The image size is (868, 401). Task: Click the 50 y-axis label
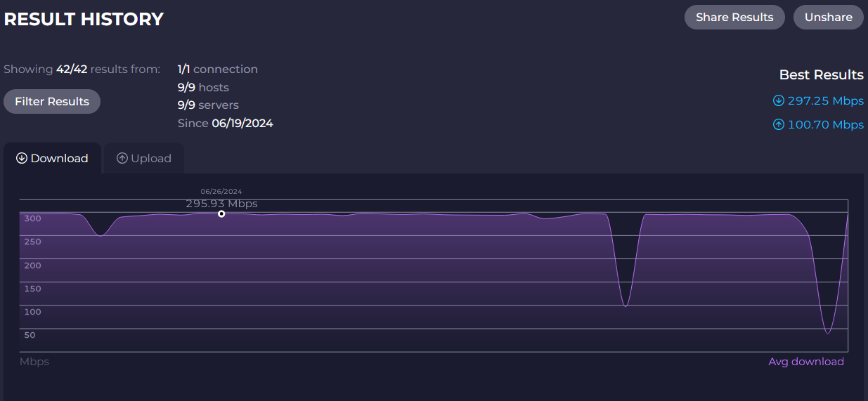pyautogui.click(x=30, y=335)
